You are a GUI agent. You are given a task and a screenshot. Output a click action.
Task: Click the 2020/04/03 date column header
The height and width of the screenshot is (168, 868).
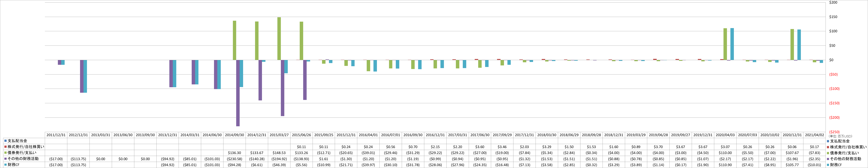click(725, 135)
